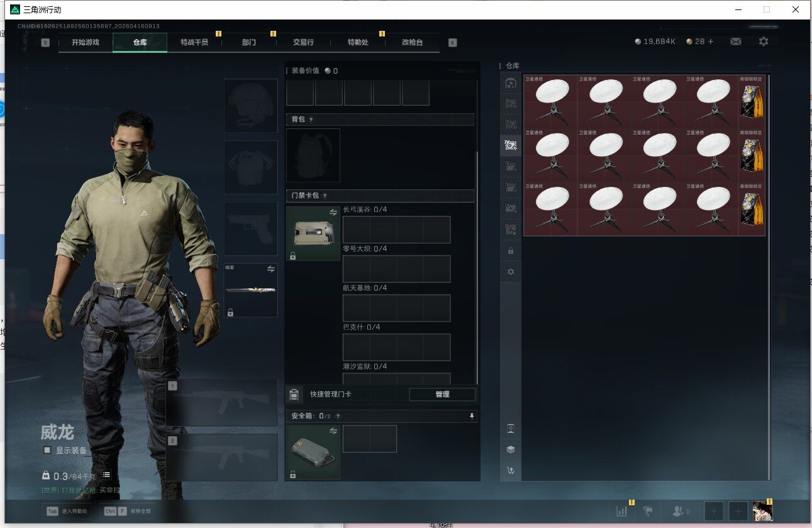The image size is (812, 528).
Task: Click the 管理 button
Action: coord(442,395)
